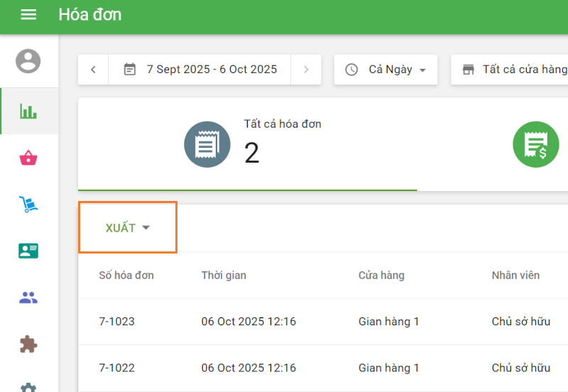Click the Thời gian column header
Image resolution: width=568 pixels, height=392 pixels.
[x=224, y=275]
